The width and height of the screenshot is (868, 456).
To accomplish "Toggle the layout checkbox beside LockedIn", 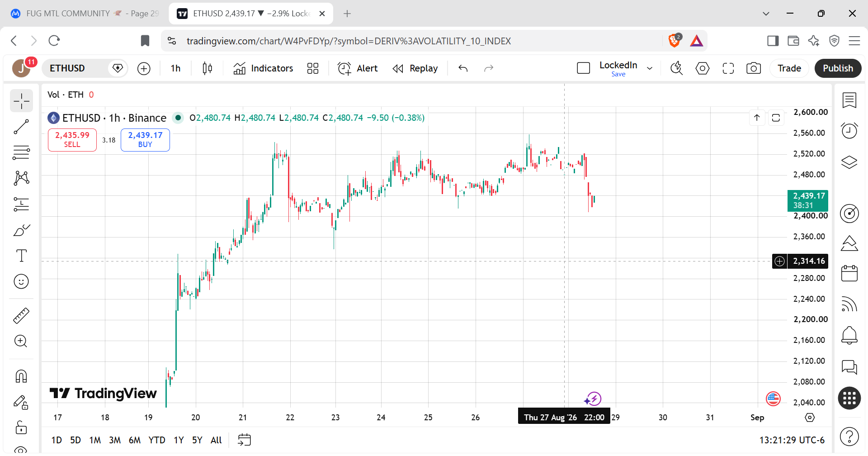I will click(x=584, y=68).
